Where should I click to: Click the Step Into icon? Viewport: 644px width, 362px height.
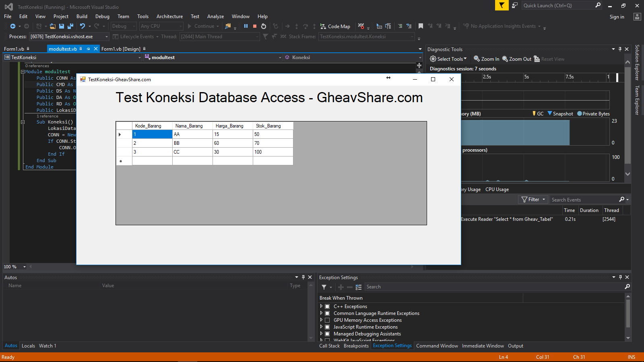pyautogui.click(x=297, y=26)
